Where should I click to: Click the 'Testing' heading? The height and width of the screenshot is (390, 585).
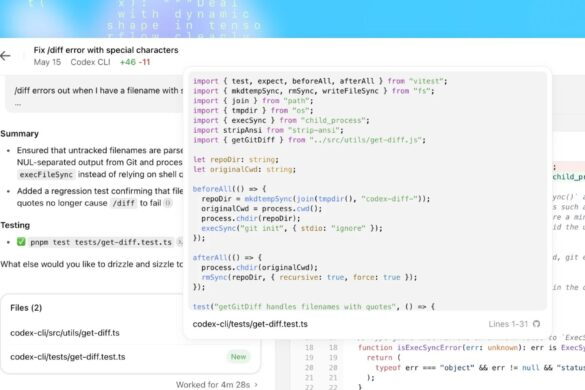(x=15, y=225)
